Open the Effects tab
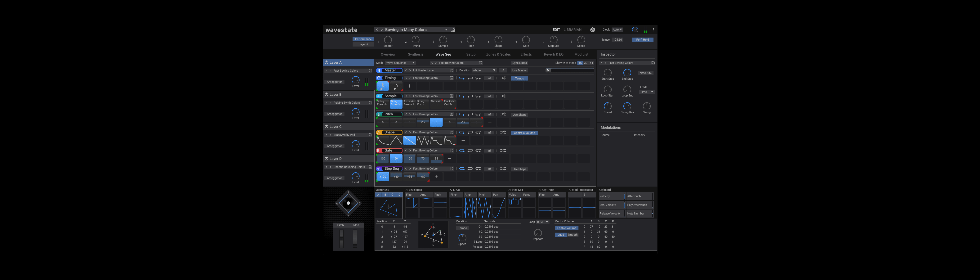Screen dimensions: 980x280 pos(526,54)
